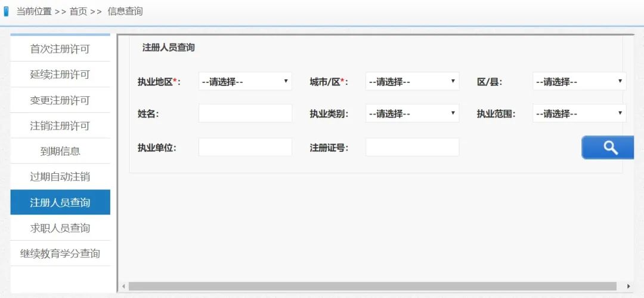Open the 执业地区 dropdown

[x=245, y=81]
